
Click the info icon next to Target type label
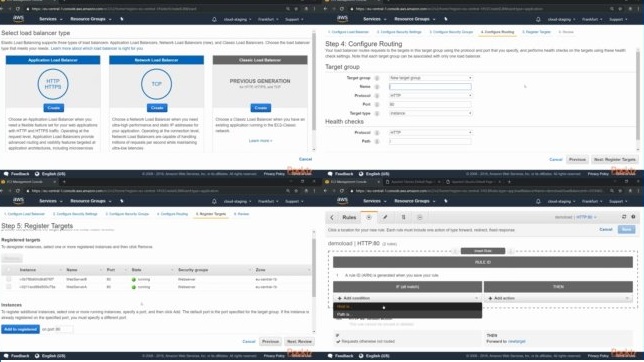tap(377, 113)
